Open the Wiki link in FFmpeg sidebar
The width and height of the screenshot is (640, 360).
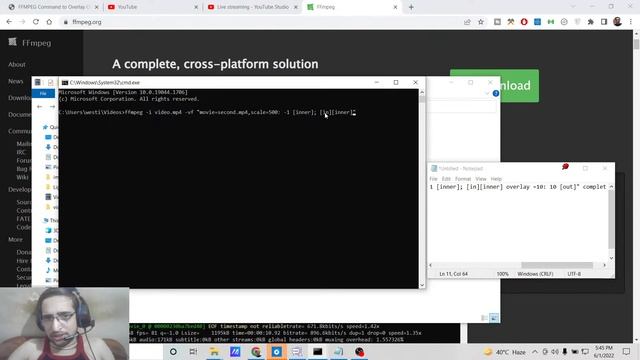tap(22, 177)
